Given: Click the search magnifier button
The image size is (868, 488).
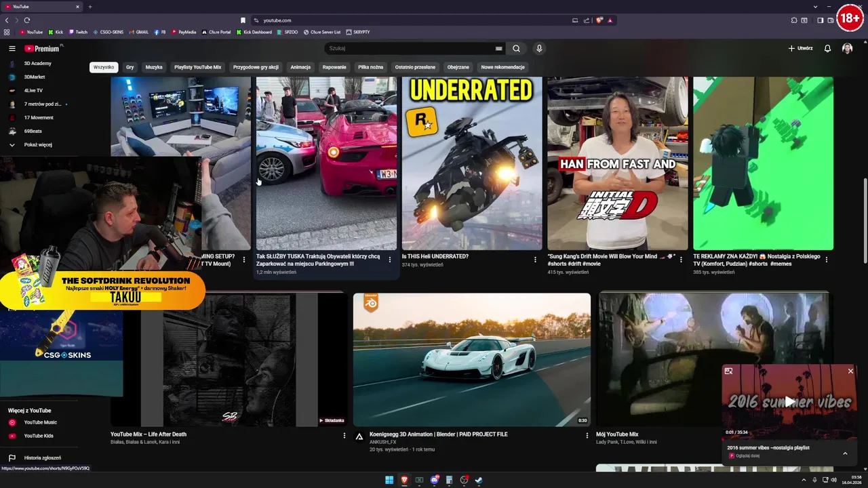Looking at the screenshot, I should click(x=516, y=49).
